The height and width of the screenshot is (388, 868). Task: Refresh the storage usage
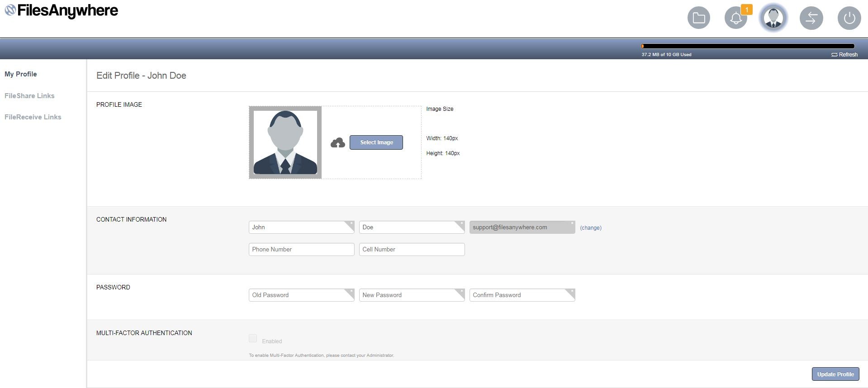point(844,55)
